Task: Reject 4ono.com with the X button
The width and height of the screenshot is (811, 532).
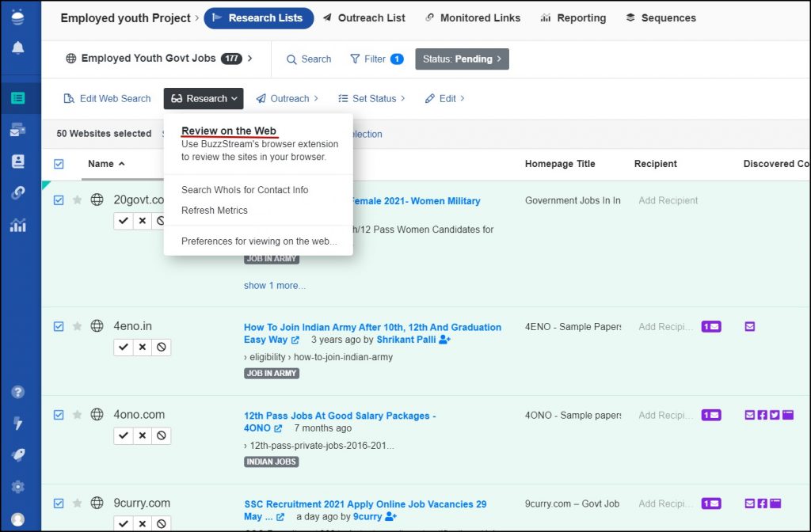Action: click(x=143, y=435)
